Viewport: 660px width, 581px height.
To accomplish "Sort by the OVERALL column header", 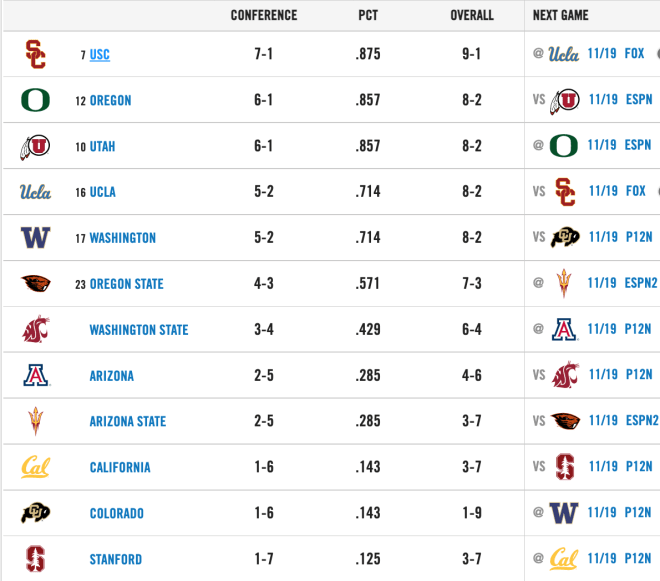I will [472, 15].
